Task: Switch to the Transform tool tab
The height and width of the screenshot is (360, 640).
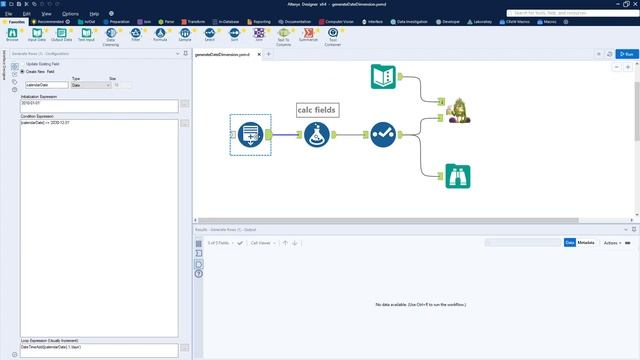Action: pyautogui.click(x=193, y=22)
